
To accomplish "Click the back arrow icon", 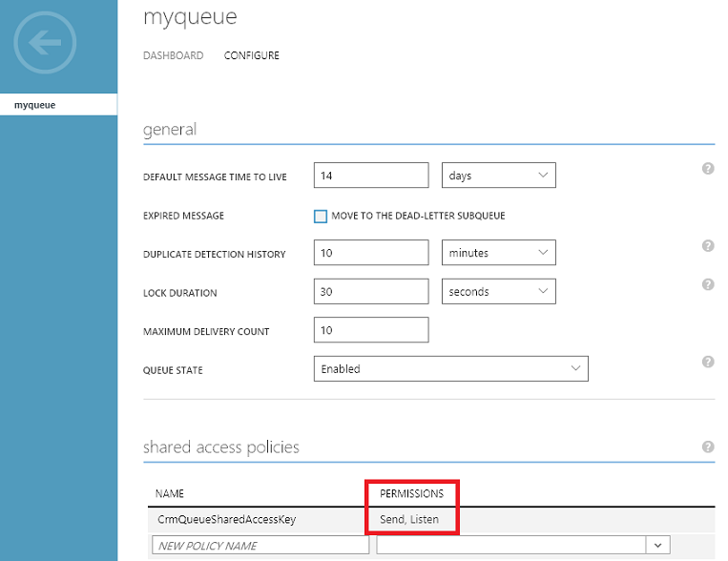I will coord(45,43).
